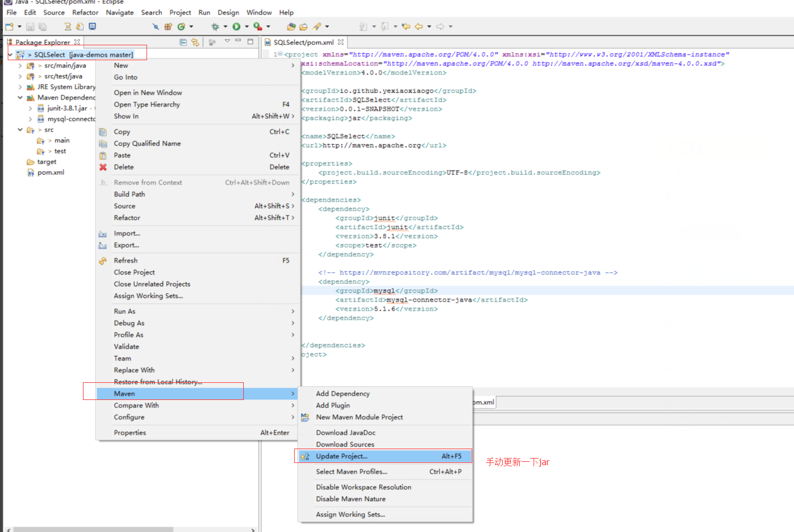Open the Help menu

click(286, 12)
